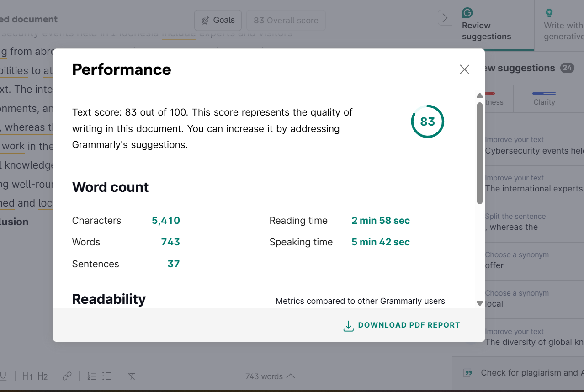Select Reading time 2 min 58 sec
The width and height of the screenshot is (584, 392).
(381, 221)
